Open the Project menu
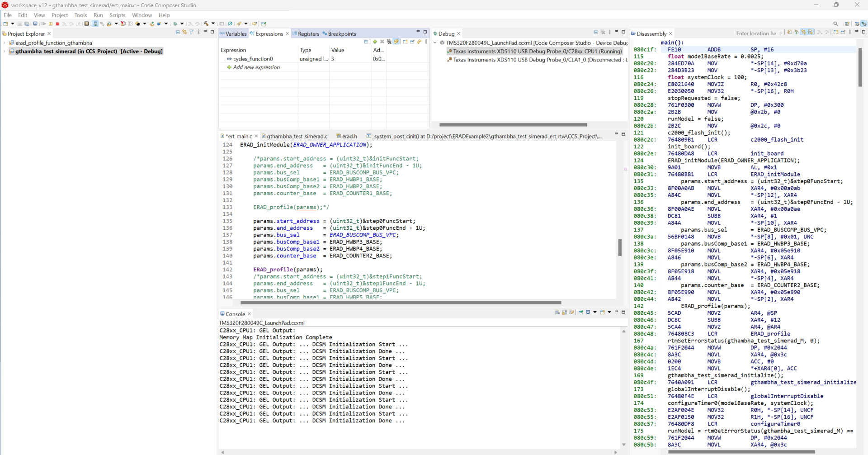This screenshot has height=455, width=868. (60, 15)
